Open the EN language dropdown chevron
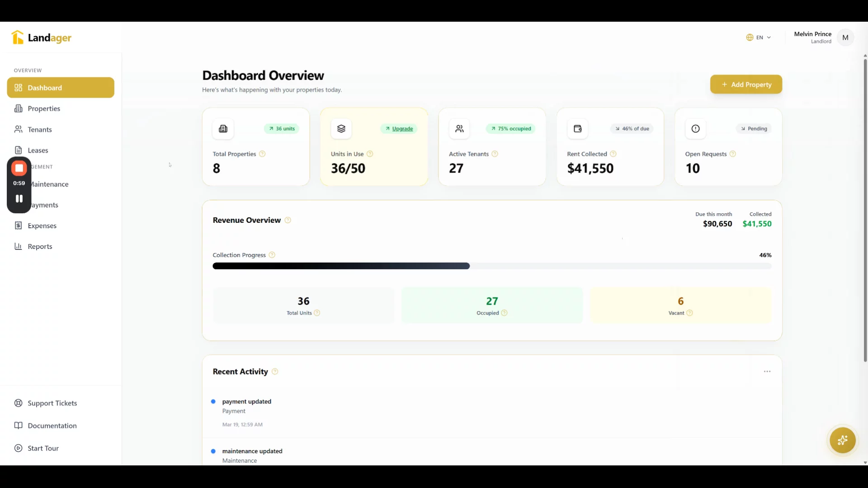 [x=769, y=38]
